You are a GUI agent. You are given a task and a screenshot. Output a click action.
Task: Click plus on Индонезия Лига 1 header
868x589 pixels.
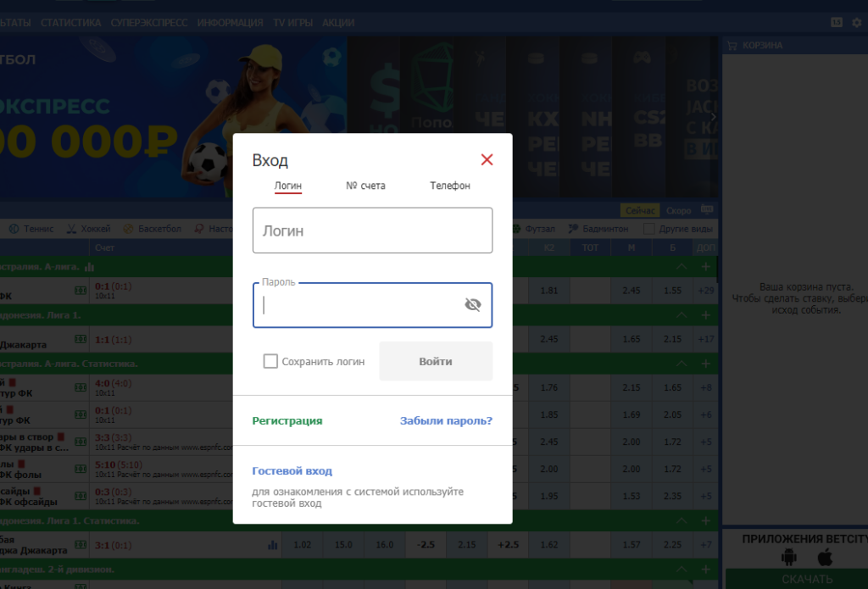(706, 315)
